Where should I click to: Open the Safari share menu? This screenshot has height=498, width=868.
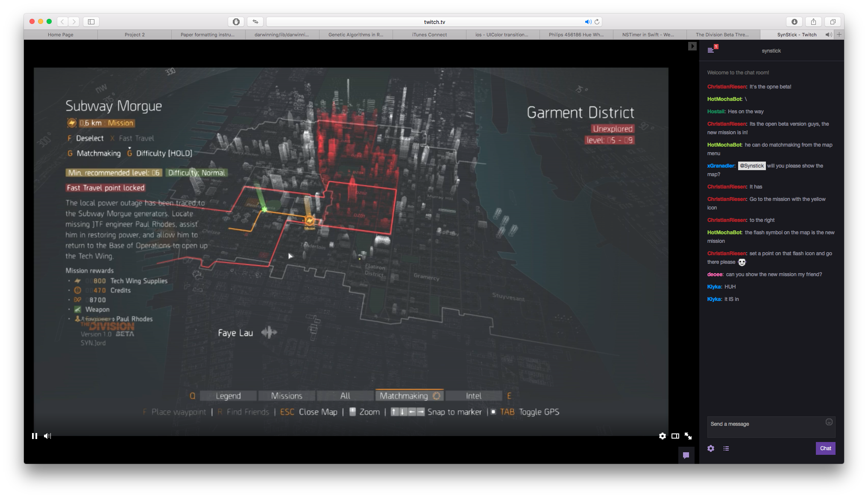[813, 22]
